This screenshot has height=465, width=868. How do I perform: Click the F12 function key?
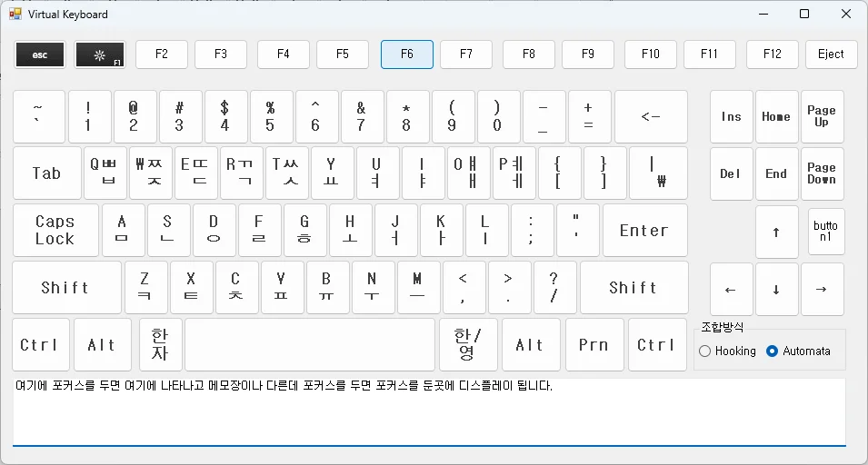(773, 54)
